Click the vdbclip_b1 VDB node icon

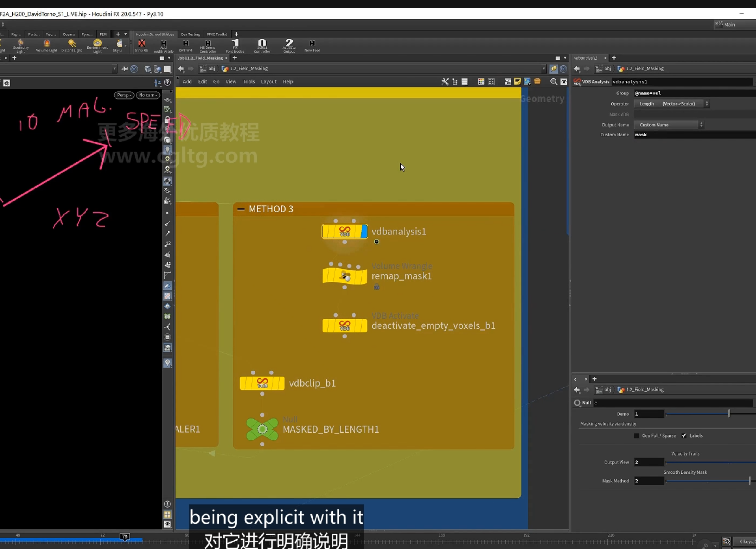[x=262, y=383]
